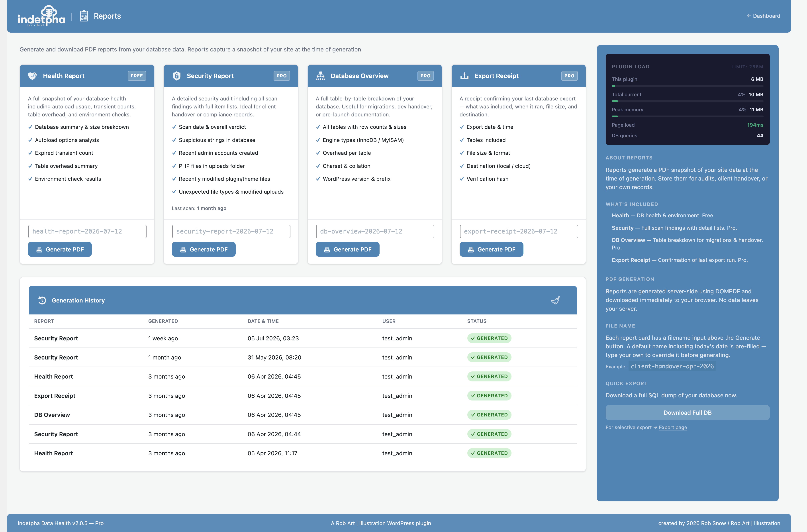The width and height of the screenshot is (807, 532).
Task: Click the Export Receipt upload icon
Action: 464,76
